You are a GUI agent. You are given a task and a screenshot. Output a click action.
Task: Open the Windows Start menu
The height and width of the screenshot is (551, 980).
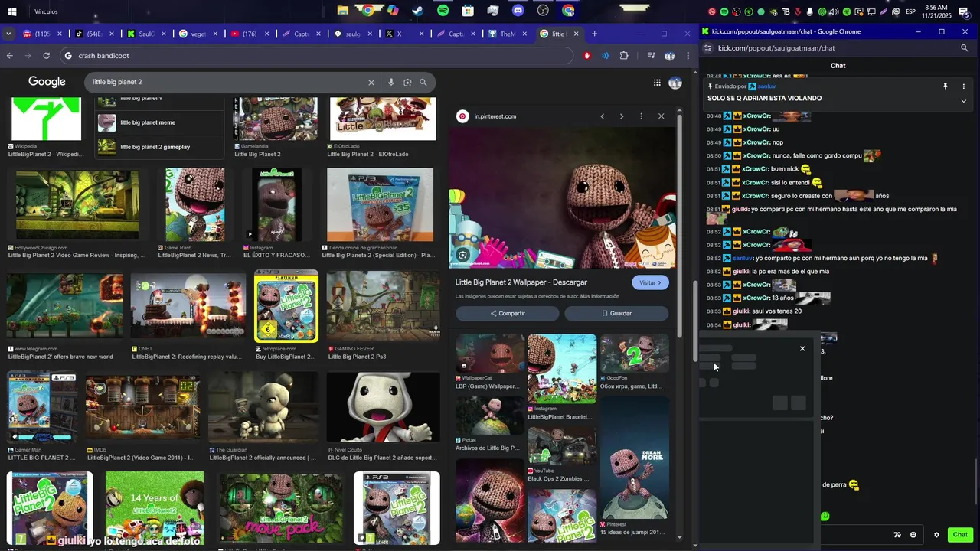click(12, 11)
